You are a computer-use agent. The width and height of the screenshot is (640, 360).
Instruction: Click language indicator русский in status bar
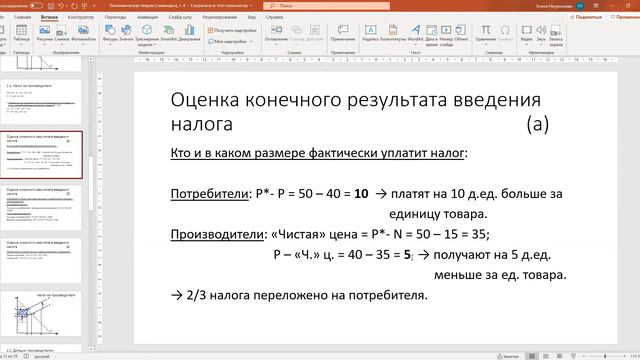point(41,356)
